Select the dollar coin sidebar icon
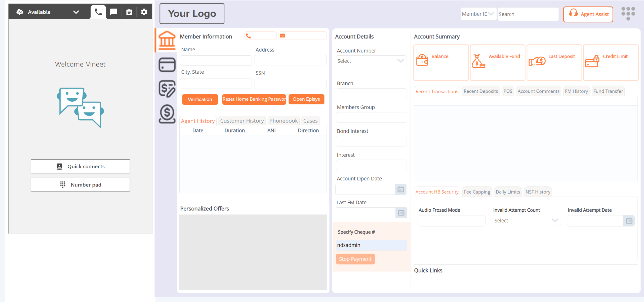The image size is (644, 302). coord(167,114)
